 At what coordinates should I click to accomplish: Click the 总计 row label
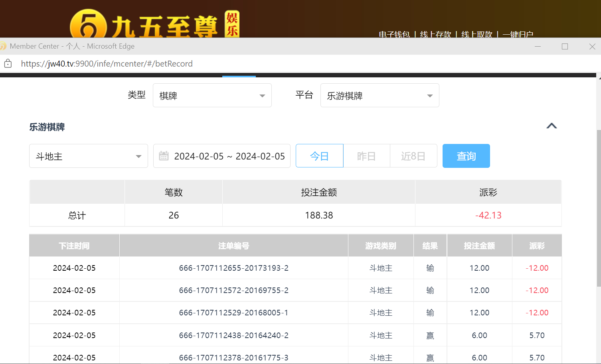pyautogui.click(x=77, y=215)
